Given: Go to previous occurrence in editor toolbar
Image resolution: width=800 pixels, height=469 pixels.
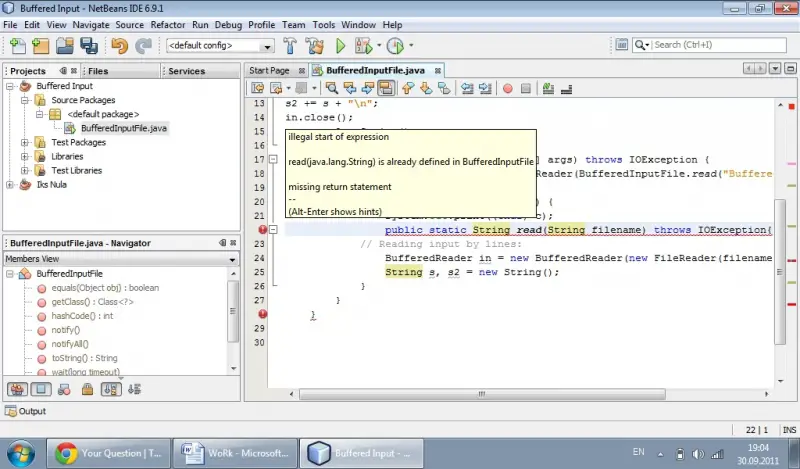Looking at the screenshot, I should click(x=350, y=88).
